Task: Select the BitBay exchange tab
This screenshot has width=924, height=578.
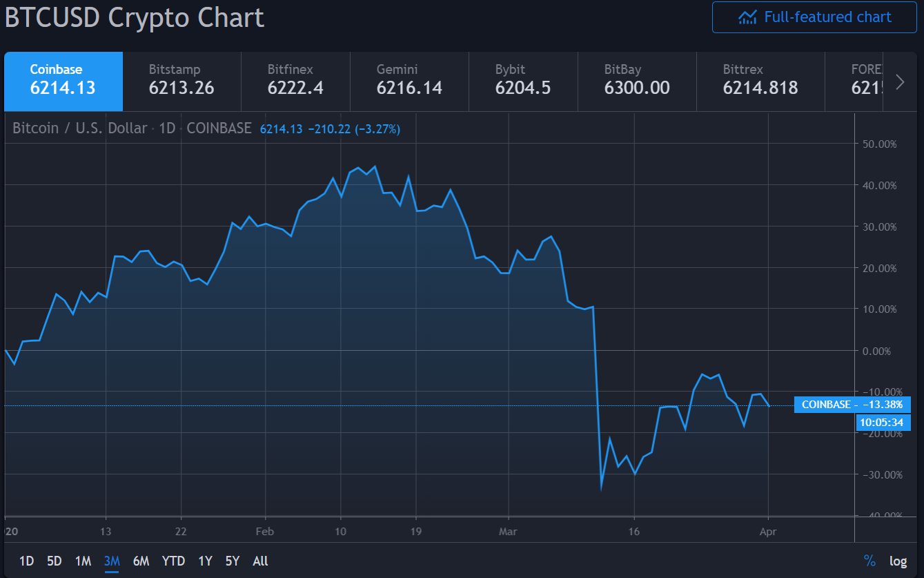Action: (x=637, y=81)
